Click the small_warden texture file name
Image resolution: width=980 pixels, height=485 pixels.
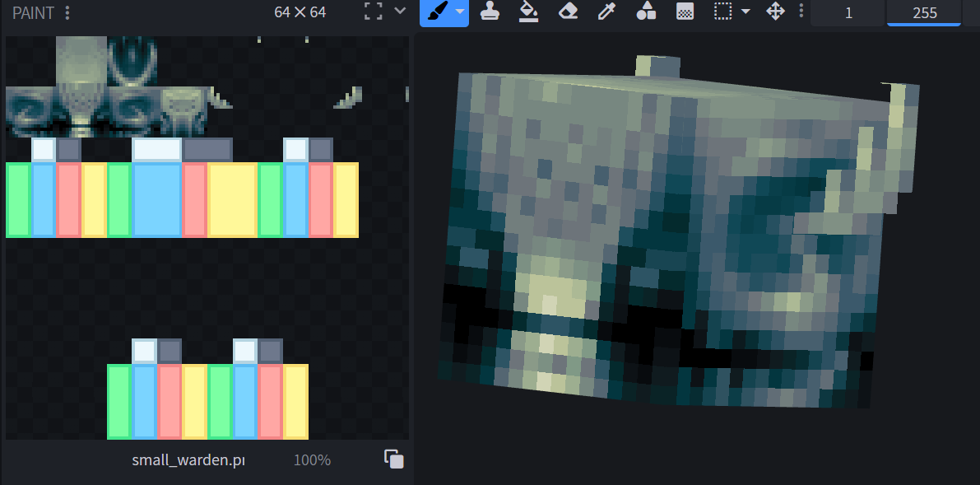188,460
